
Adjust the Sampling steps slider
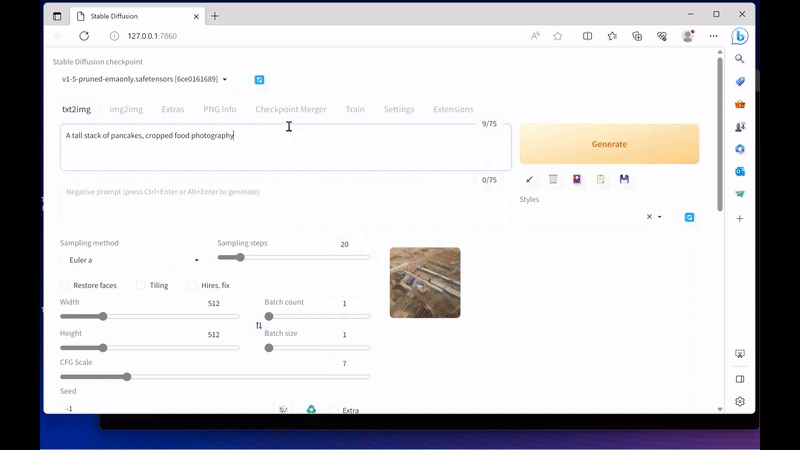294,257
